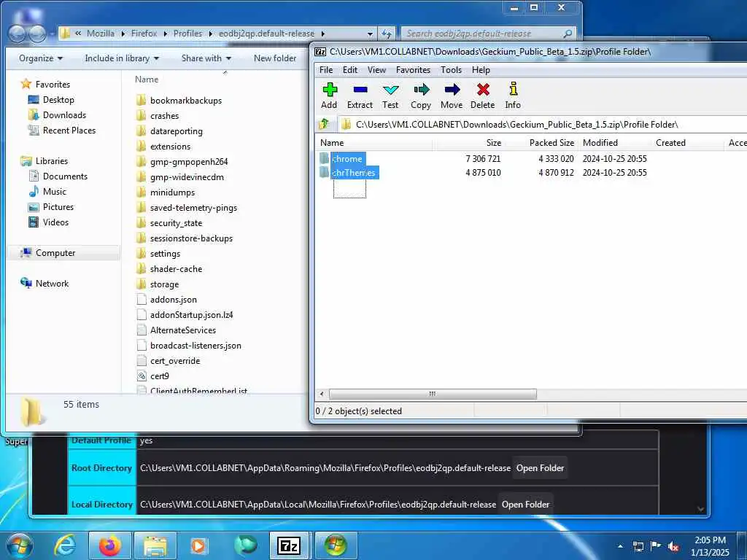Click Profiles in Explorer breadcrumb
The height and width of the screenshot is (560, 747).
[187, 34]
